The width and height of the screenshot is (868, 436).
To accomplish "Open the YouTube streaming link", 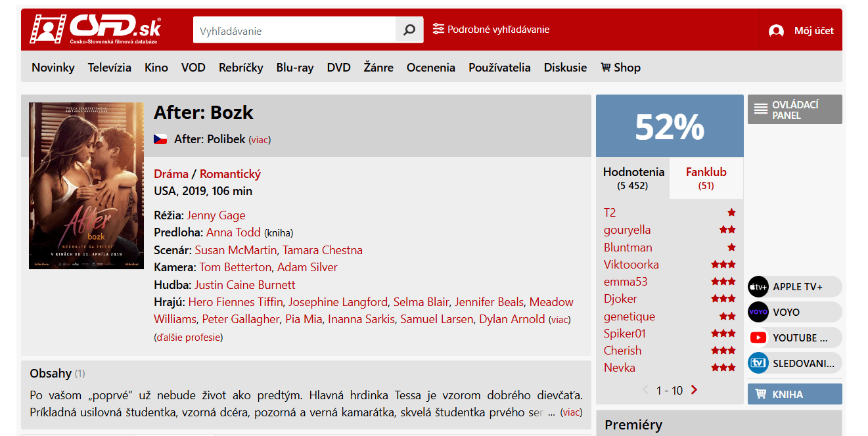I will [794, 338].
